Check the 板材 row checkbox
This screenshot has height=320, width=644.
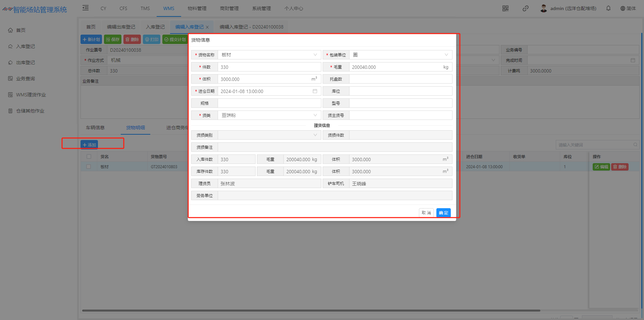click(89, 167)
